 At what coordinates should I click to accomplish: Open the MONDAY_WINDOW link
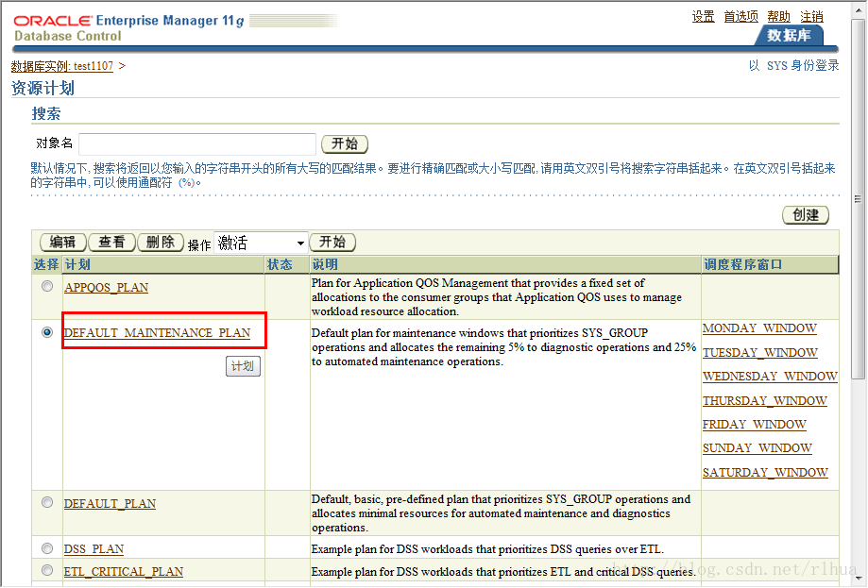pos(759,328)
